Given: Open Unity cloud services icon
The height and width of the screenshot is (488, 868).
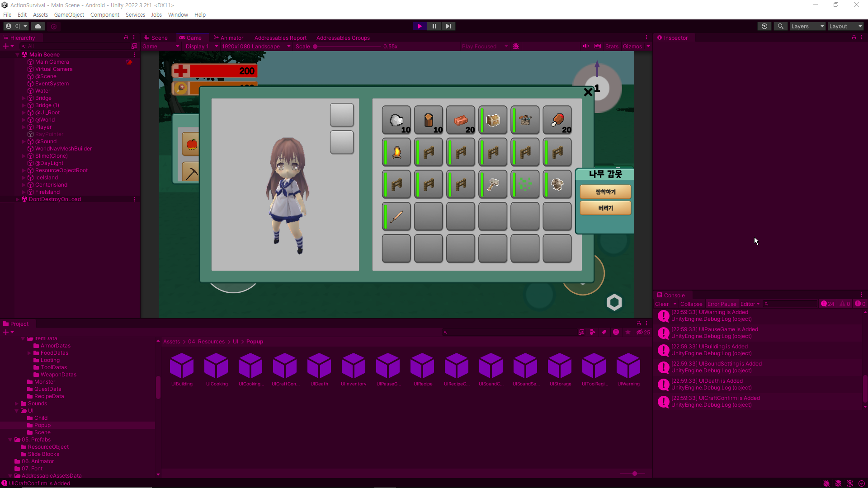Looking at the screenshot, I should click(38, 26).
